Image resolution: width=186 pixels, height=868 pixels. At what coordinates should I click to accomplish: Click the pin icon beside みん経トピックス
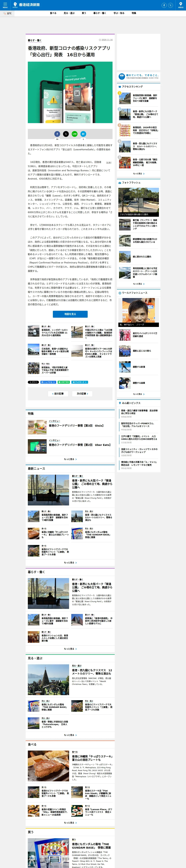(120, 403)
